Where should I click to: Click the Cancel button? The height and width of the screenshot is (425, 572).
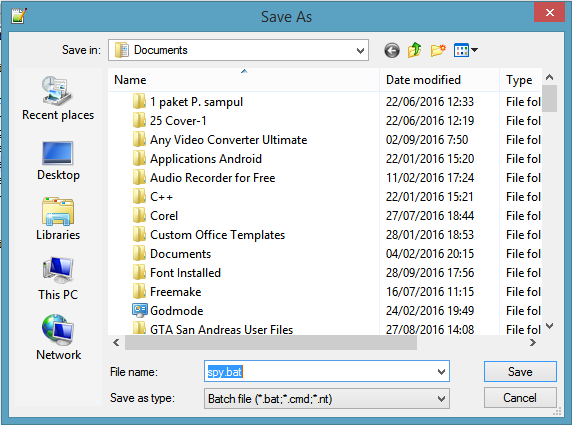(x=520, y=398)
